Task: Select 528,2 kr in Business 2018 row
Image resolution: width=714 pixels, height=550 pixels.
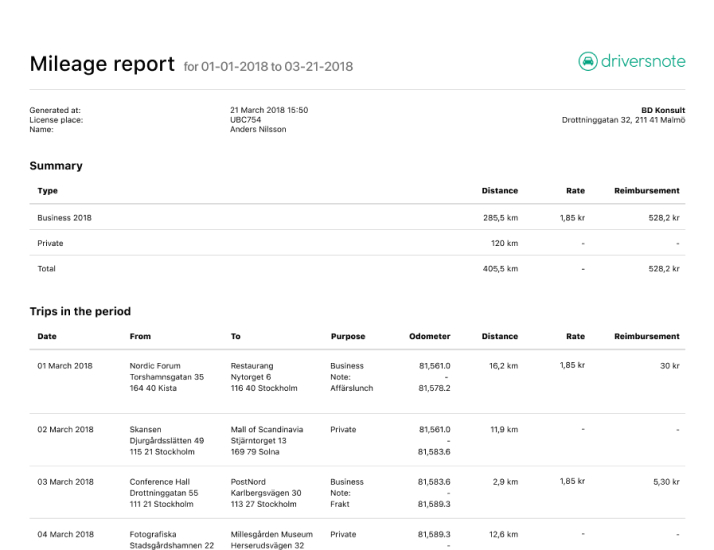Action: pyautogui.click(x=664, y=218)
